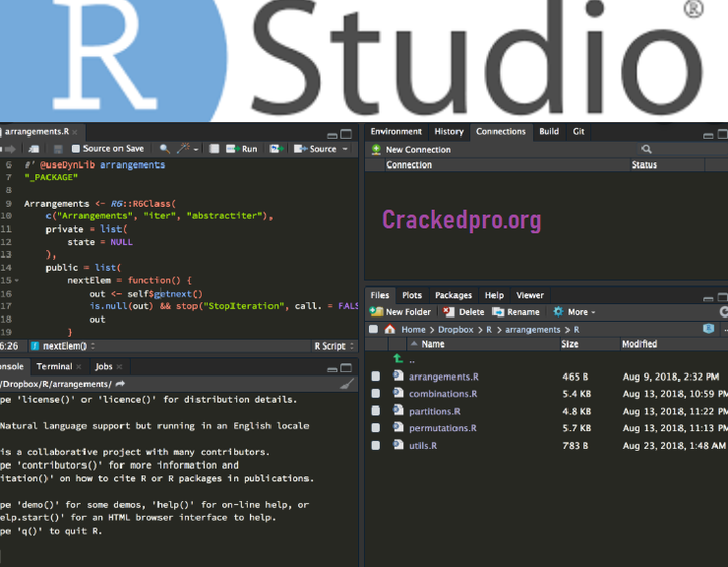Click the function icon beside nextElem() status

[x=34, y=346]
